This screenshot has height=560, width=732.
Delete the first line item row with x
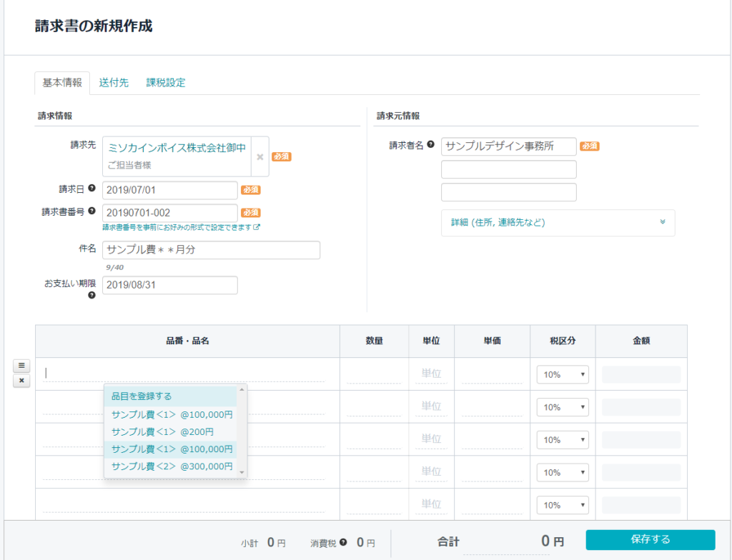click(x=21, y=381)
